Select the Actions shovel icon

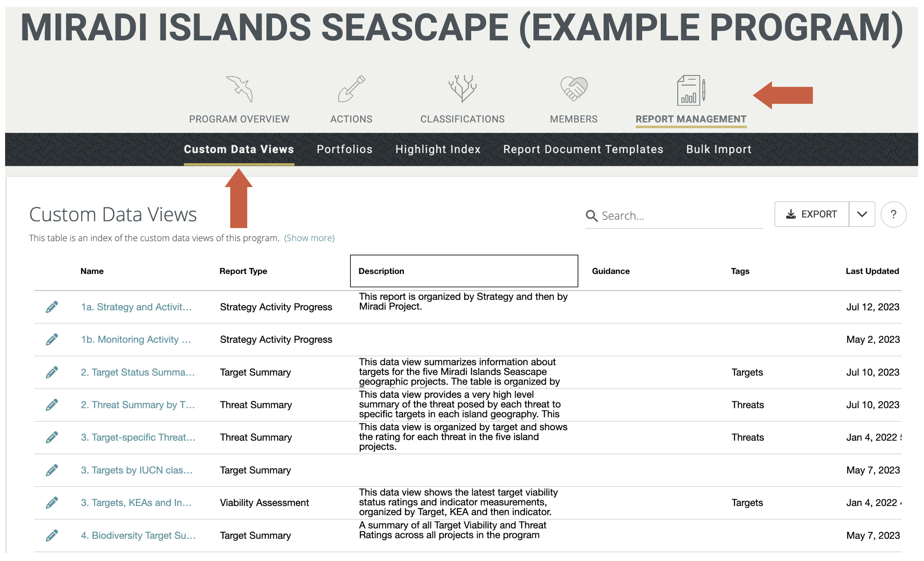351,90
